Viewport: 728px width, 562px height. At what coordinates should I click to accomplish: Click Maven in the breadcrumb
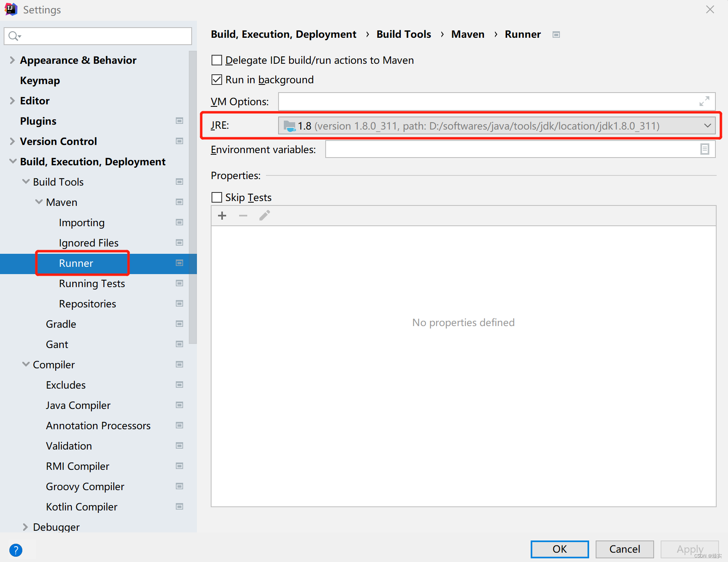click(x=468, y=35)
